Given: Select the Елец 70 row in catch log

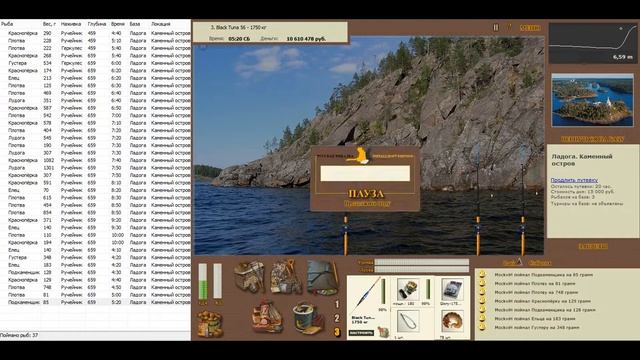Looking at the screenshot, I should 96,190.
